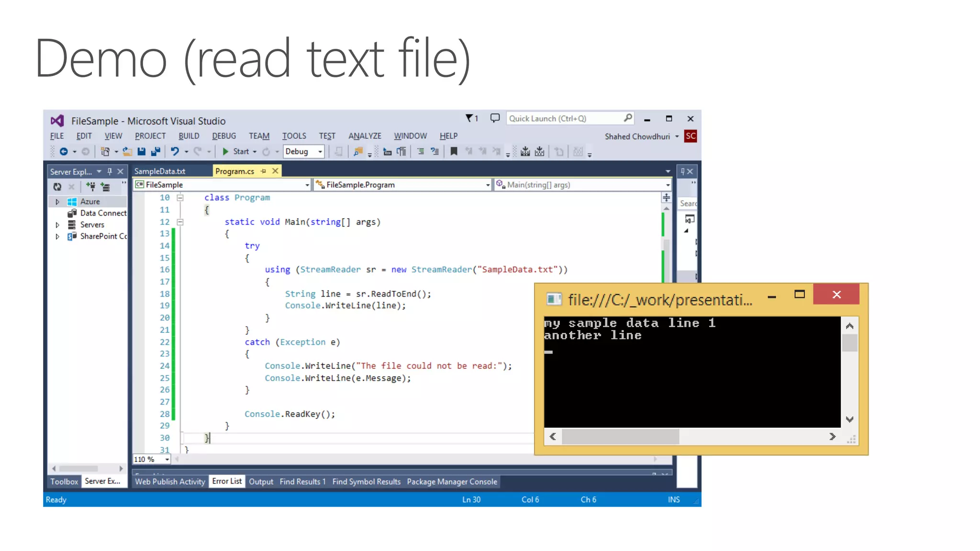Toggle auto-hide pin on Server Explorer

click(110, 171)
